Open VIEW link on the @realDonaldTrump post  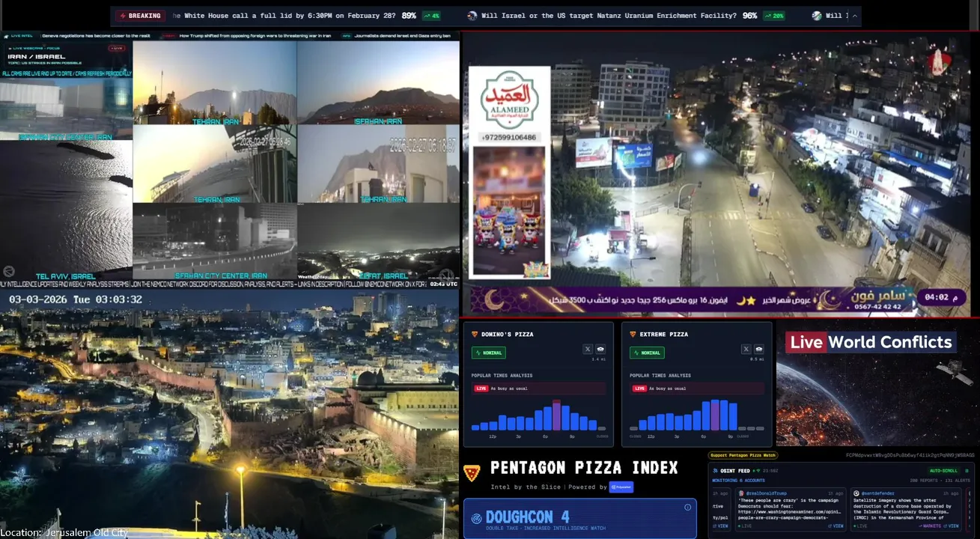click(834, 526)
